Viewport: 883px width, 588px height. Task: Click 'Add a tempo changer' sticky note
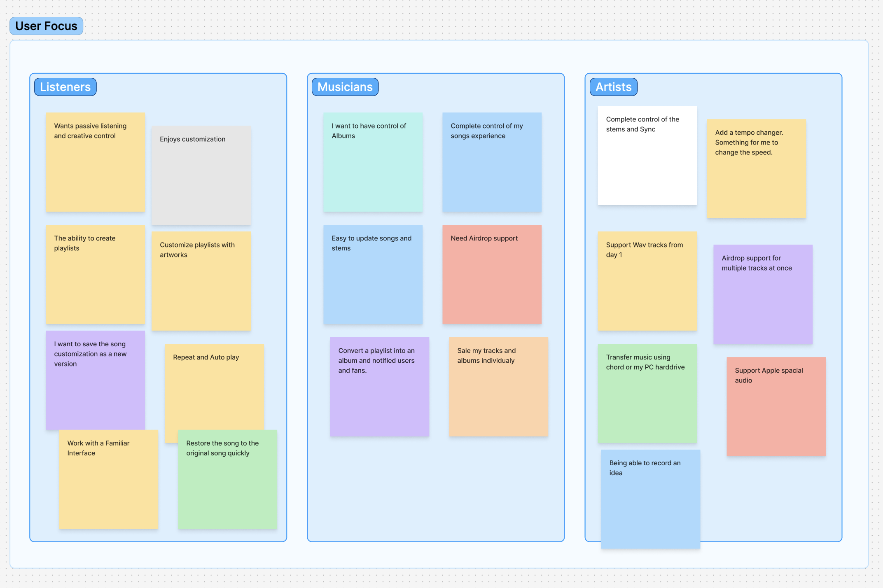coord(756,168)
